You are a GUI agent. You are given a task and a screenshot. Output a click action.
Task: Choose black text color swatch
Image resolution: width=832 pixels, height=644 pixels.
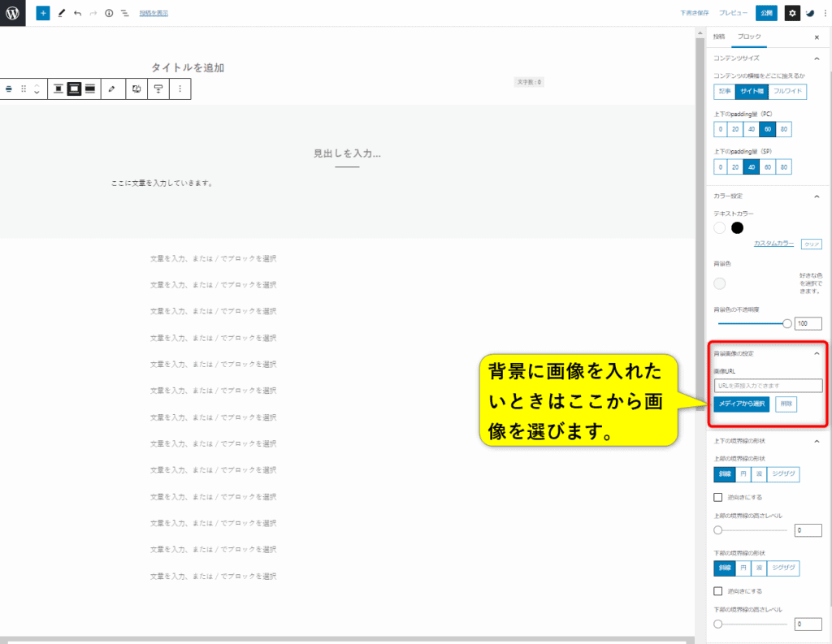(x=737, y=228)
